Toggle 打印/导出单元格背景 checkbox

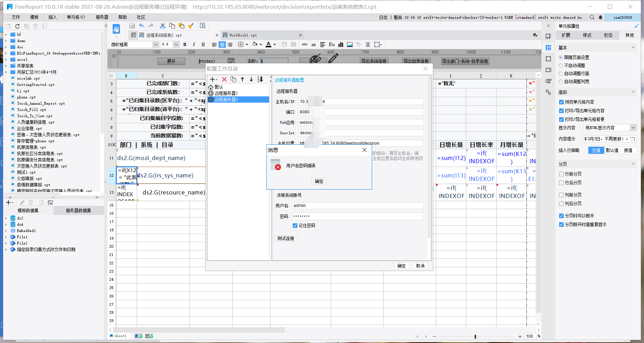pyautogui.click(x=561, y=119)
